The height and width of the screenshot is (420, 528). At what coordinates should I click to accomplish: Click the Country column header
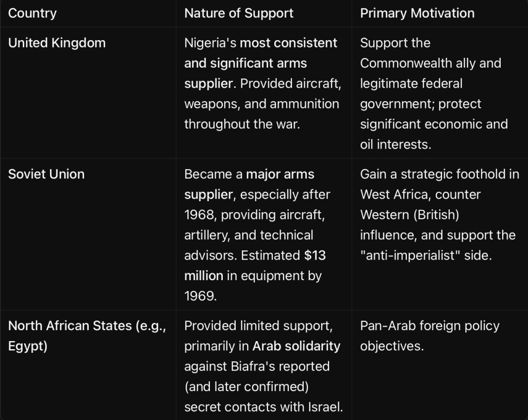(32, 13)
